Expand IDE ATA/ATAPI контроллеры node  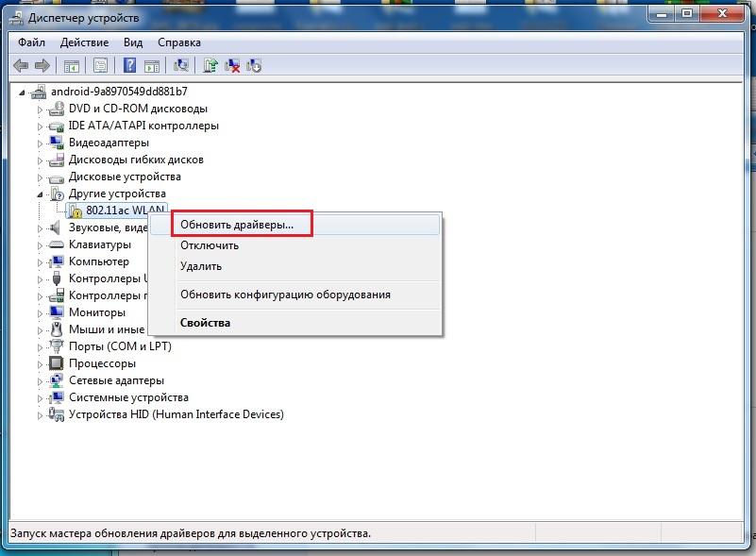40,126
